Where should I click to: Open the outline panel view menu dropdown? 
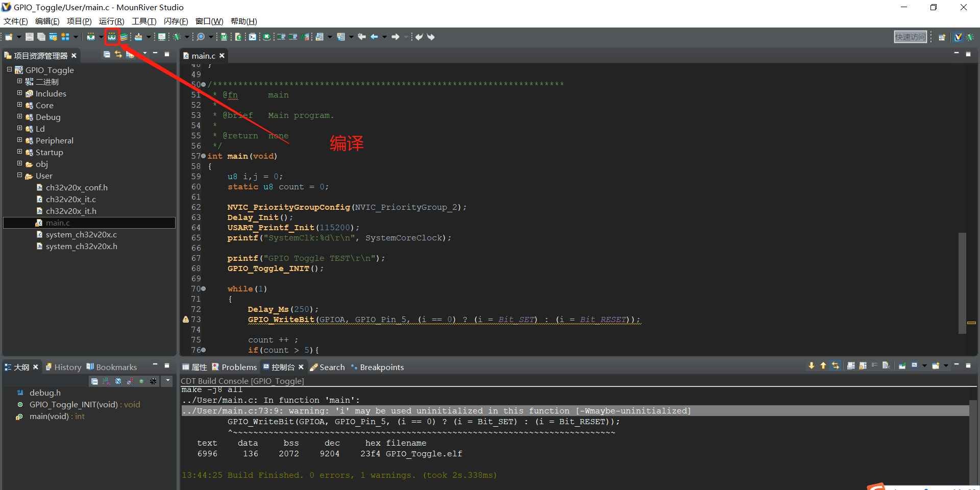tap(168, 381)
